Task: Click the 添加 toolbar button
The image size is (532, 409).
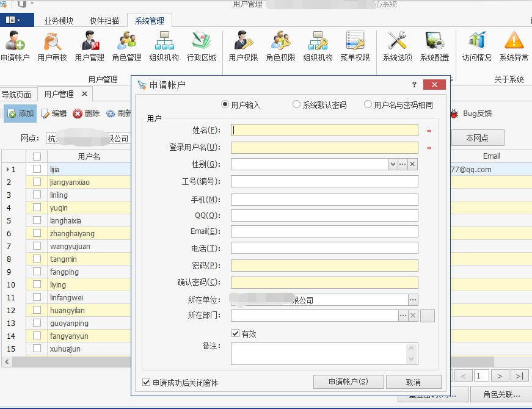Action: pos(20,114)
